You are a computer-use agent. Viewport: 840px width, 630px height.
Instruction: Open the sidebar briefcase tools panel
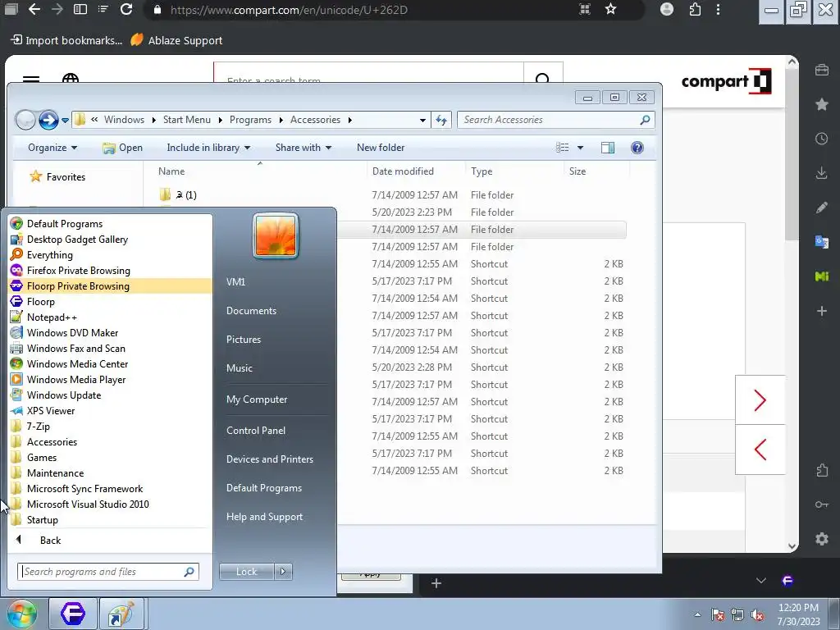tap(822, 71)
